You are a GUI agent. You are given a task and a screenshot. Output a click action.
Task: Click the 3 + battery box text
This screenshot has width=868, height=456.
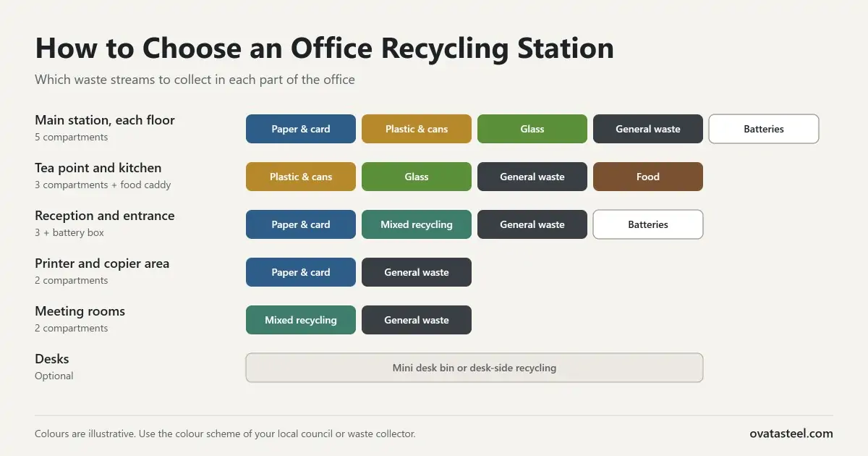(69, 232)
